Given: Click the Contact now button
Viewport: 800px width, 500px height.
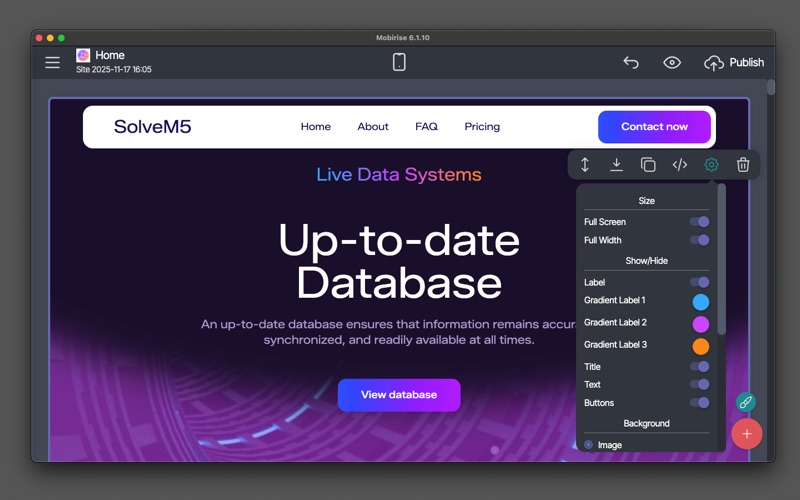Looking at the screenshot, I should coord(654,127).
